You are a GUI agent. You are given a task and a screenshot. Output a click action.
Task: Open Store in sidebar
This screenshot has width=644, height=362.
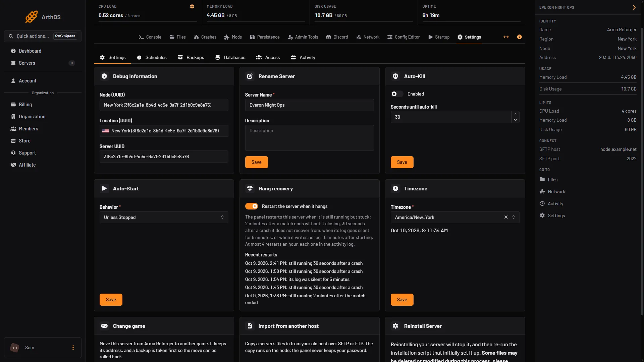[x=43, y=141]
